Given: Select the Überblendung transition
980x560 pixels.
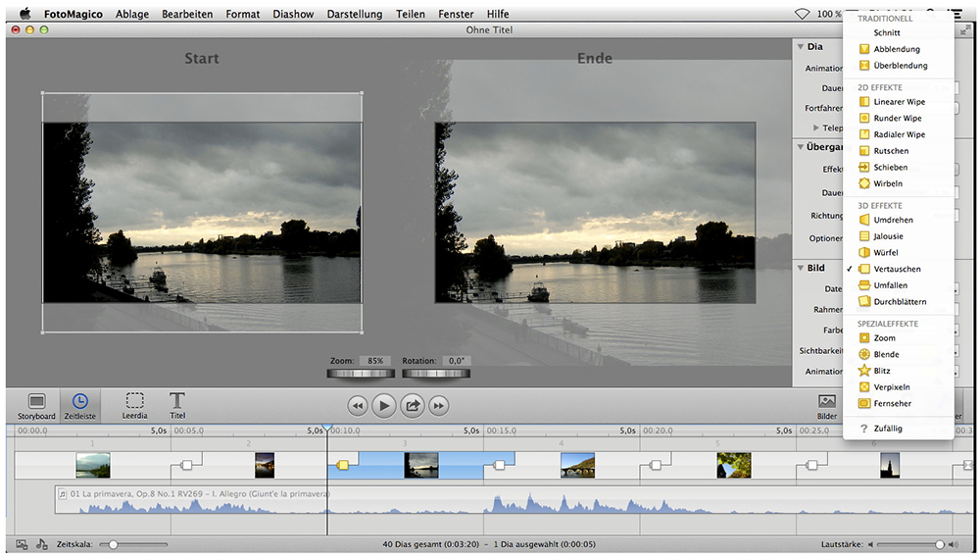Looking at the screenshot, I should click(x=900, y=66).
